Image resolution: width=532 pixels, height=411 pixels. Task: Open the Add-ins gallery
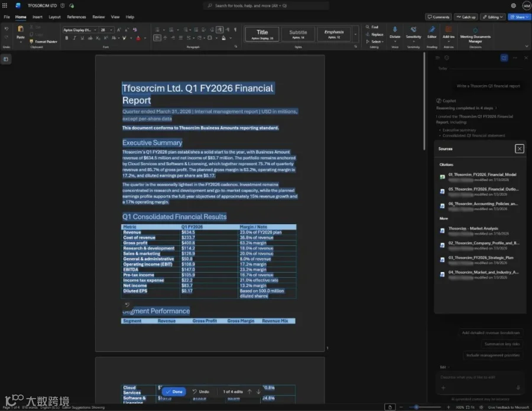(448, 33)
